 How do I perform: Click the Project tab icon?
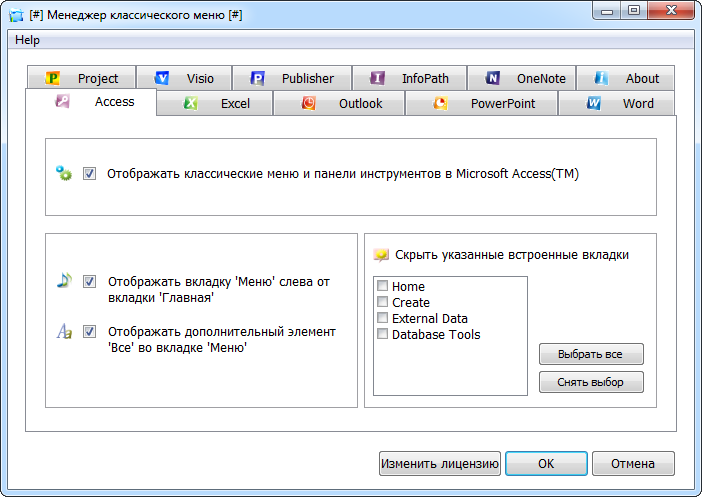(x=52, y=78)
